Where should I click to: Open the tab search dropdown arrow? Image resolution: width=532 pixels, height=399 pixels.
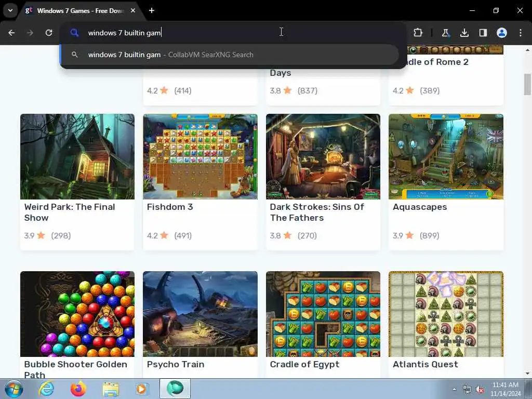click(x=10, y=10)
